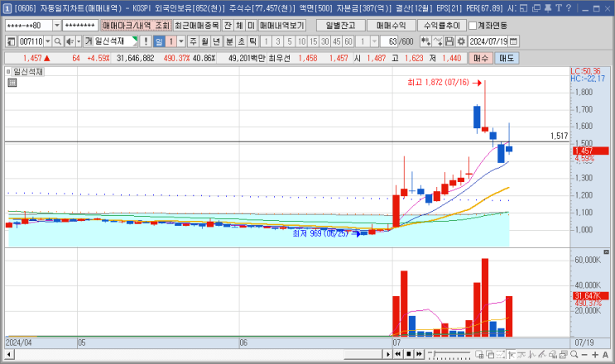
Task: Select the 10-minute interval button
Action: coord(301,41)
